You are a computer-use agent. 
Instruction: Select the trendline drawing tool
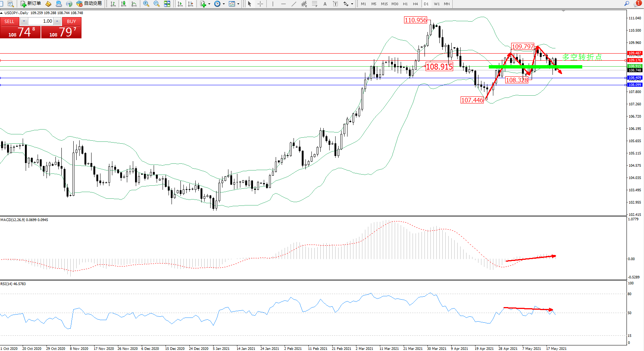(x=294, y=4)
